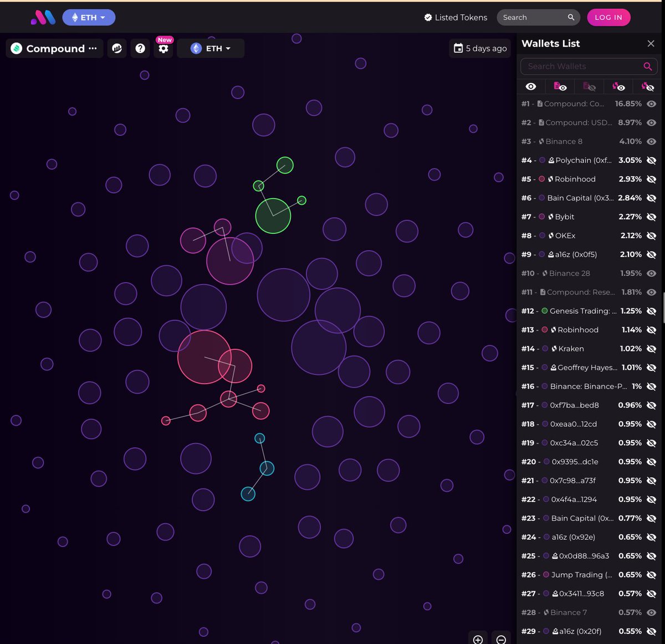This screenshot has height=644, width=665.
Task: Click the lowest blue bubble in the cluster
Action: [248, 494]
